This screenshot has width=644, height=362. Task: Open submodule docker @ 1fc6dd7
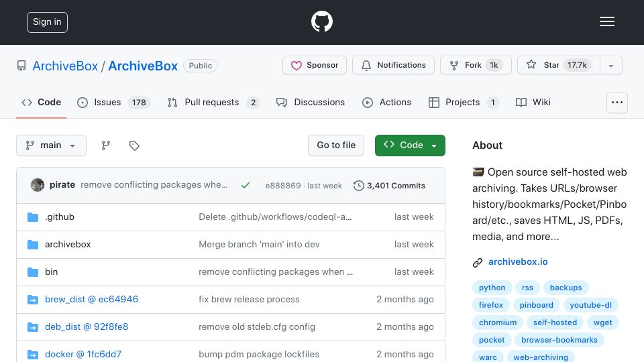pyautogui.click(x=83, y=354)
